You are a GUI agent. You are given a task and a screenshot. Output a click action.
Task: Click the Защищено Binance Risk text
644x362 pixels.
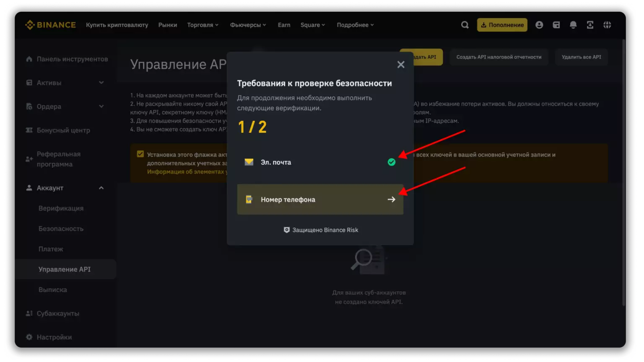(325, 230)
